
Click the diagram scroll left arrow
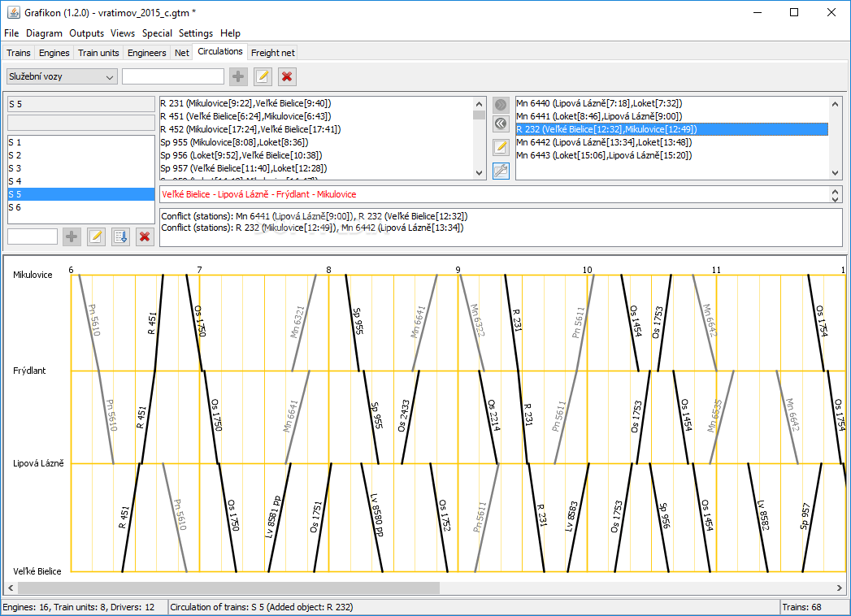tap(11, 588)
